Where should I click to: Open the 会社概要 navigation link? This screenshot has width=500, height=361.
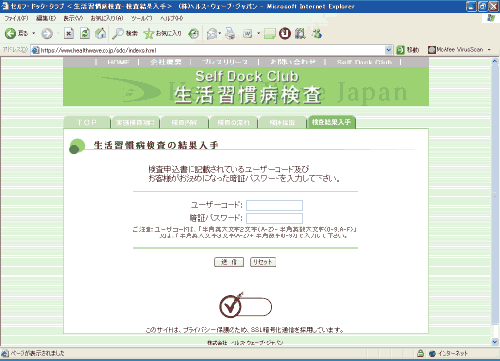tap(166, 62)
